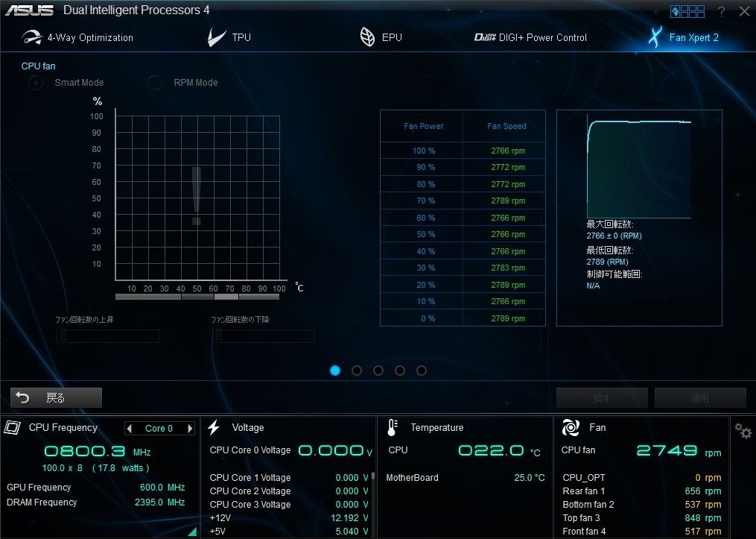Image resolution: width=756 pixels, height=539 pixels.
Task: Open the EPU tab
Action: click(x=381, y=37)
